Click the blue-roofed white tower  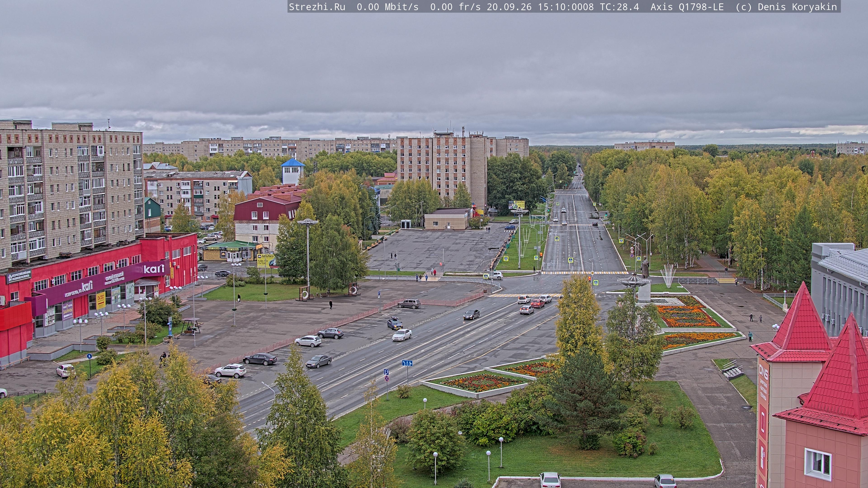point(292,171)
